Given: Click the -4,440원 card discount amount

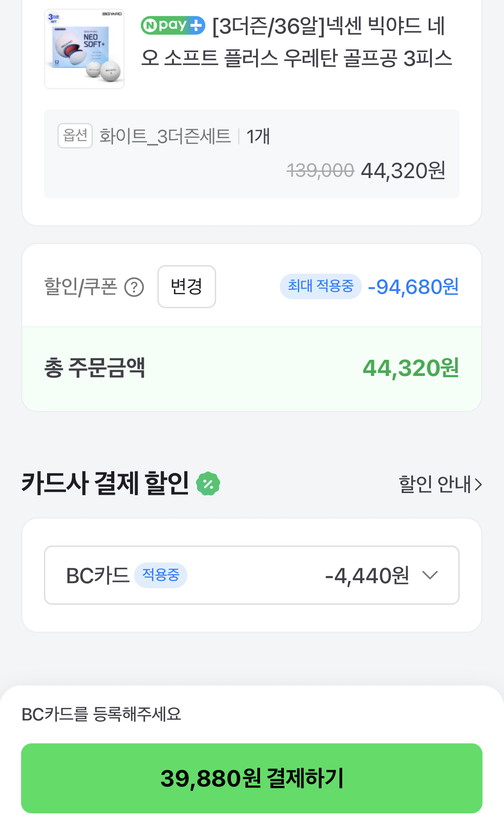Looking at the screenshot, I should (x=367, y=576).
